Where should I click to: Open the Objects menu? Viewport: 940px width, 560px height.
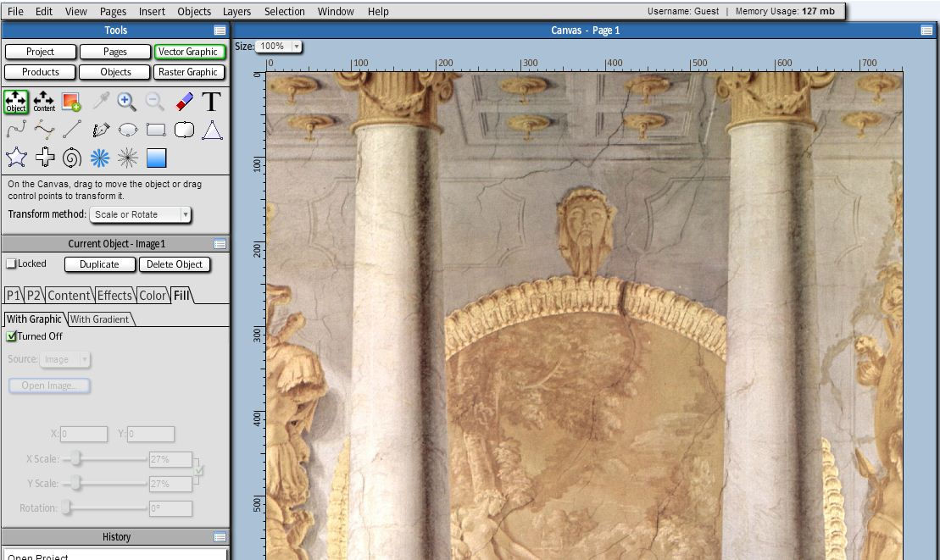(194, 11)
